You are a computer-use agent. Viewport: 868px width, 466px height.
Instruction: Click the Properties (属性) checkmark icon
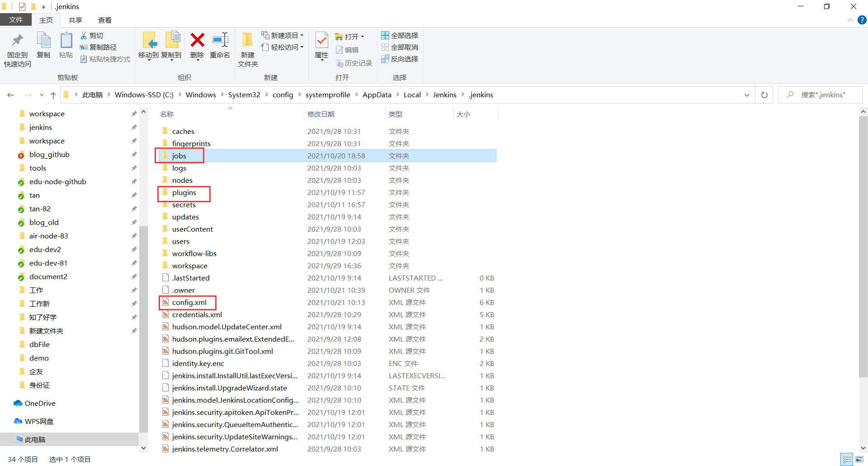[x=321, y=40]
